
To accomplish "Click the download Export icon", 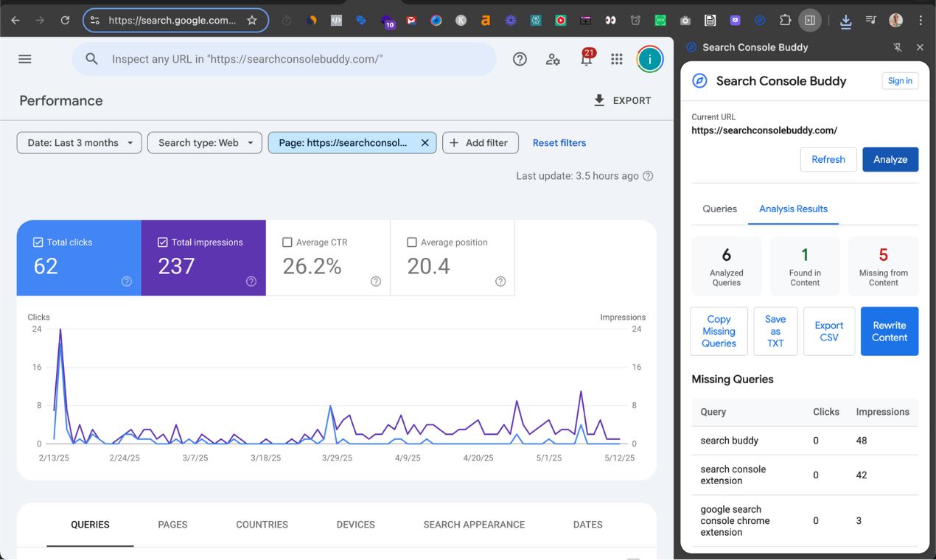I will [x=599, y=100].
